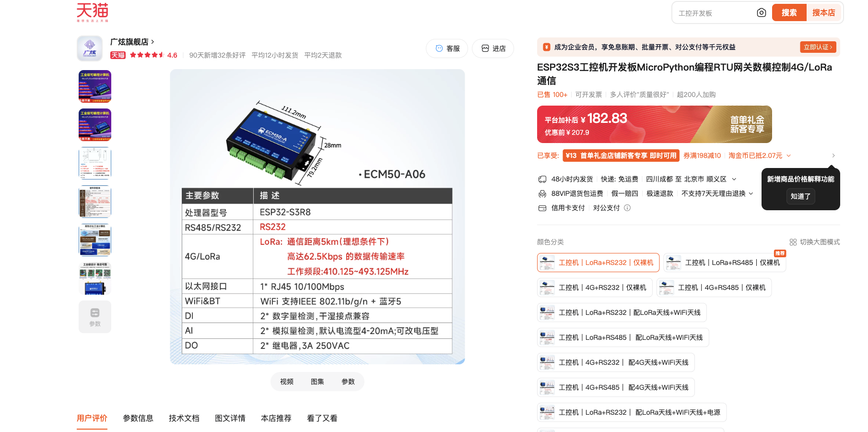
Task: Open the 技术文档 tab
Action: [x=184, y=418]
